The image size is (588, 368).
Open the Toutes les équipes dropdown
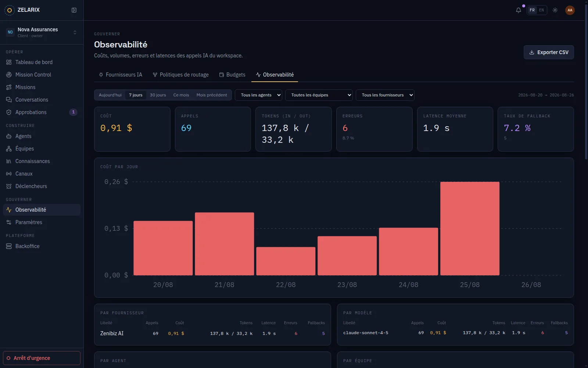[319, 95]
